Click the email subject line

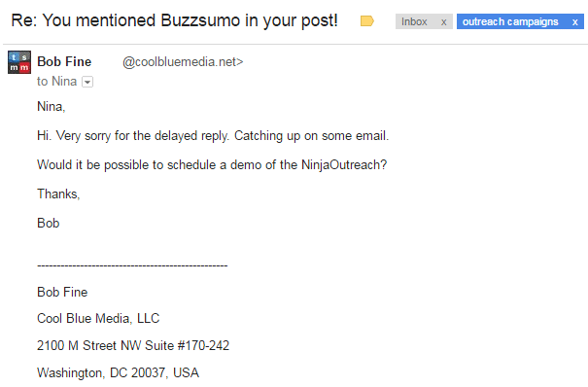click(174, 20)
